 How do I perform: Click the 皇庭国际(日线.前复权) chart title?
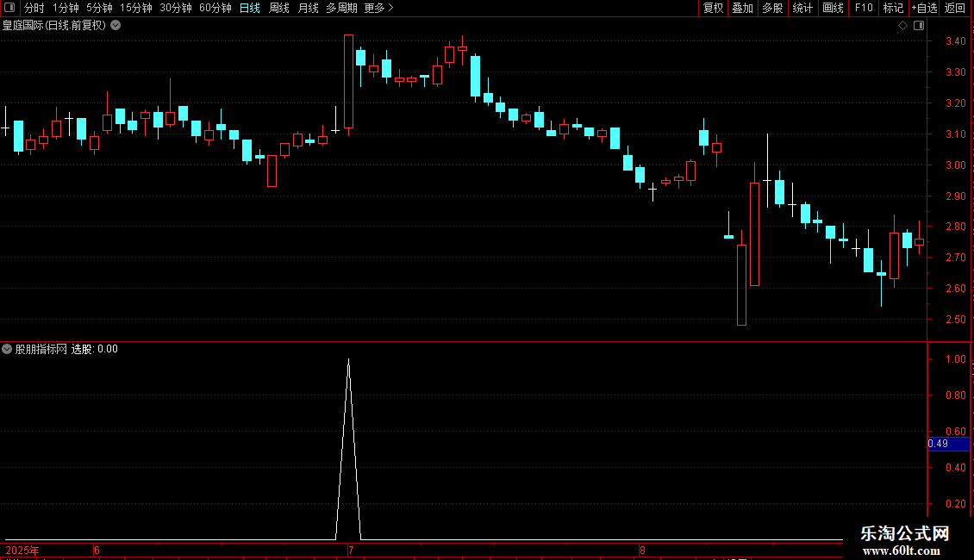(54, 26)
